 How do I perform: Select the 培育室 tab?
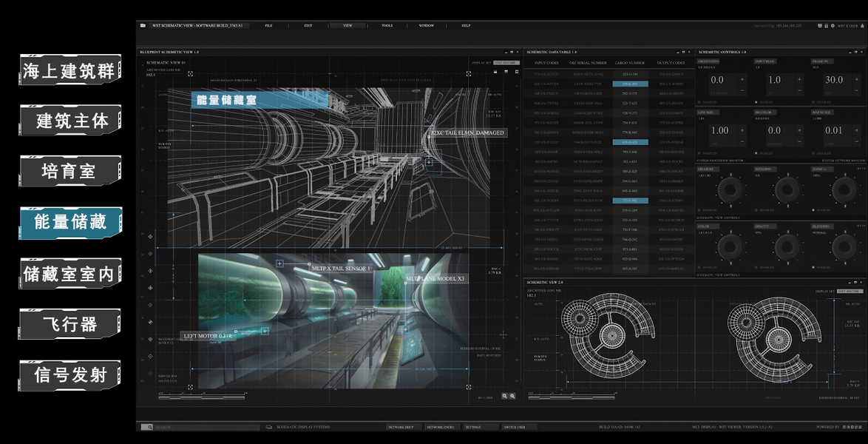pyautogui.click(x=70, y=171)
